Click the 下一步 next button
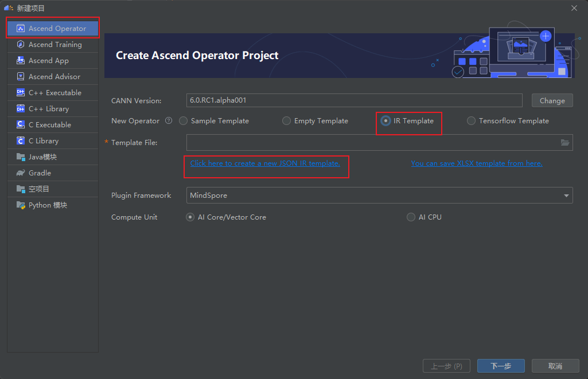 501,366
